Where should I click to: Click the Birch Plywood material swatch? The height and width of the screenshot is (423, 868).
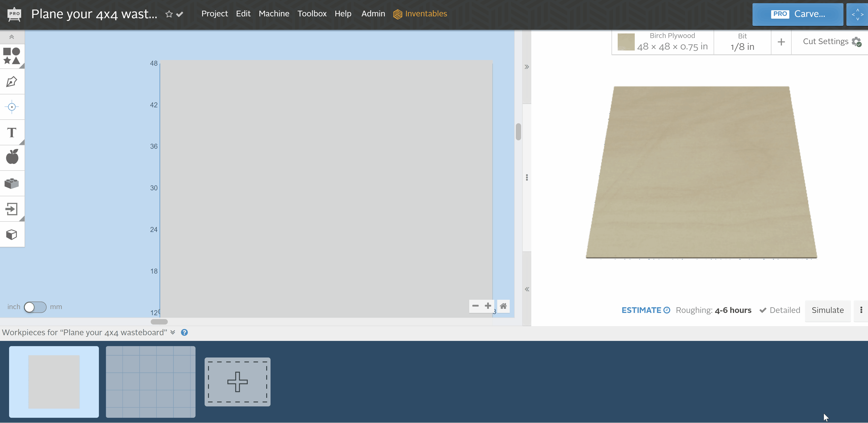click(x=626, y=42)
